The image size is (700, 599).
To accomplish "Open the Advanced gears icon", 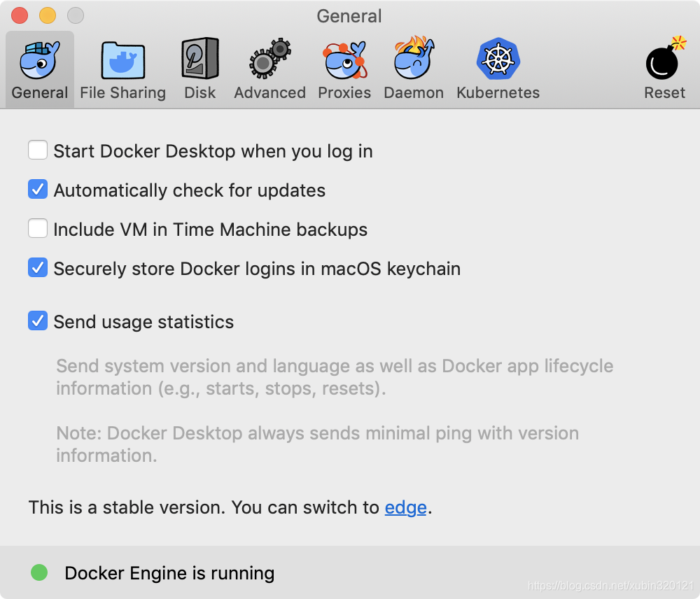I will pyautogui.click(x=269, y=59).
